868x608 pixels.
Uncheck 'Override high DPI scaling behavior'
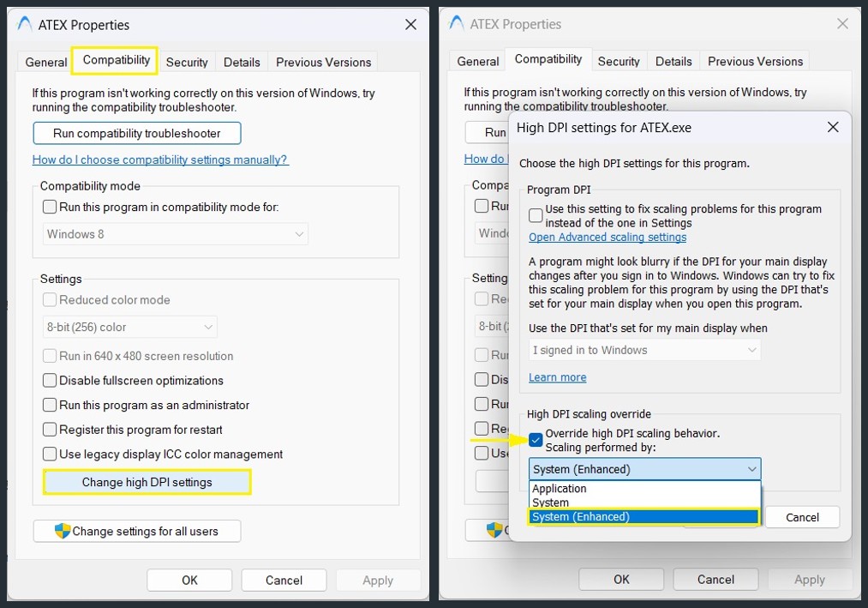[x=536, y=440]
